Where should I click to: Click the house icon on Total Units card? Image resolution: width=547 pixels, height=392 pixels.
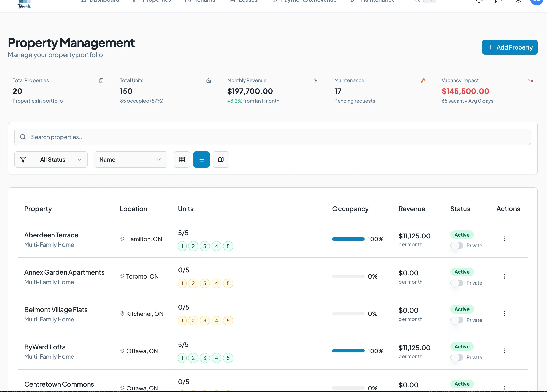tap(208, 81)
